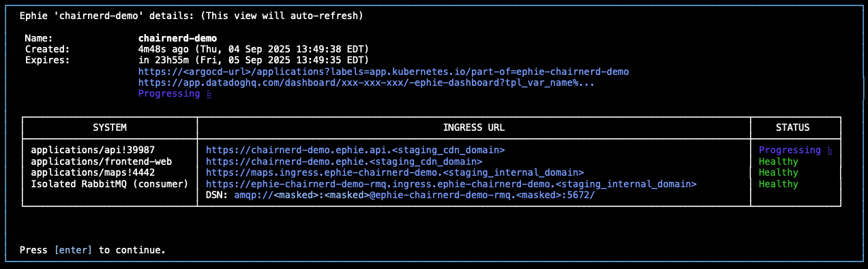Click the STATUS column header
This screenshot has height=269, width=868.
(792, 127)
